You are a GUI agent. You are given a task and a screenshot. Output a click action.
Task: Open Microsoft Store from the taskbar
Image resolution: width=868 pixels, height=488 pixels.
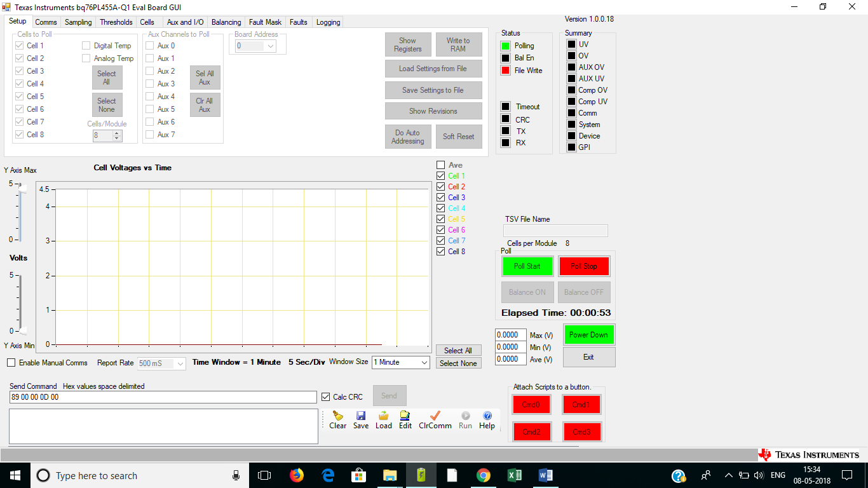coord(359,475)
